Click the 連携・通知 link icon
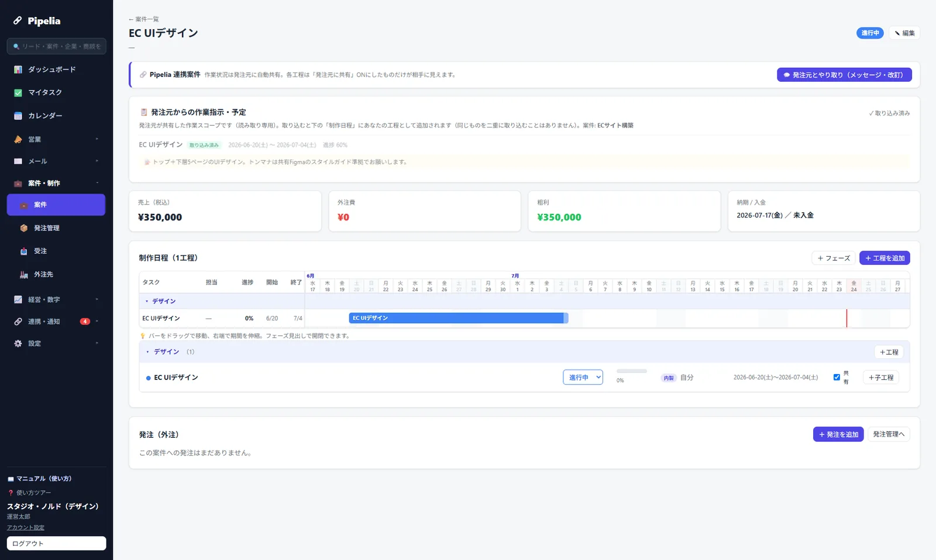 18,322
